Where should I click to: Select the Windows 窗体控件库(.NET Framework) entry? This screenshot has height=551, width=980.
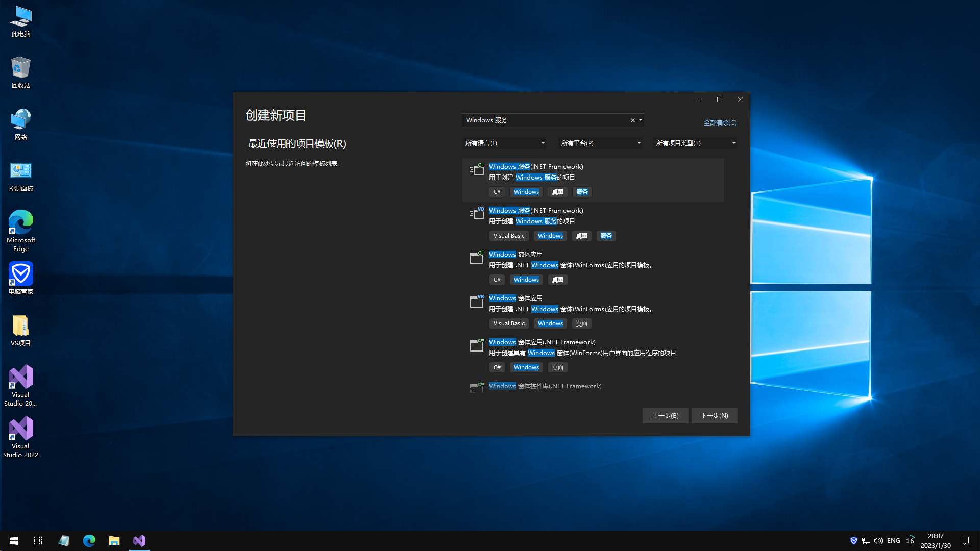click(x=545, y=386)
